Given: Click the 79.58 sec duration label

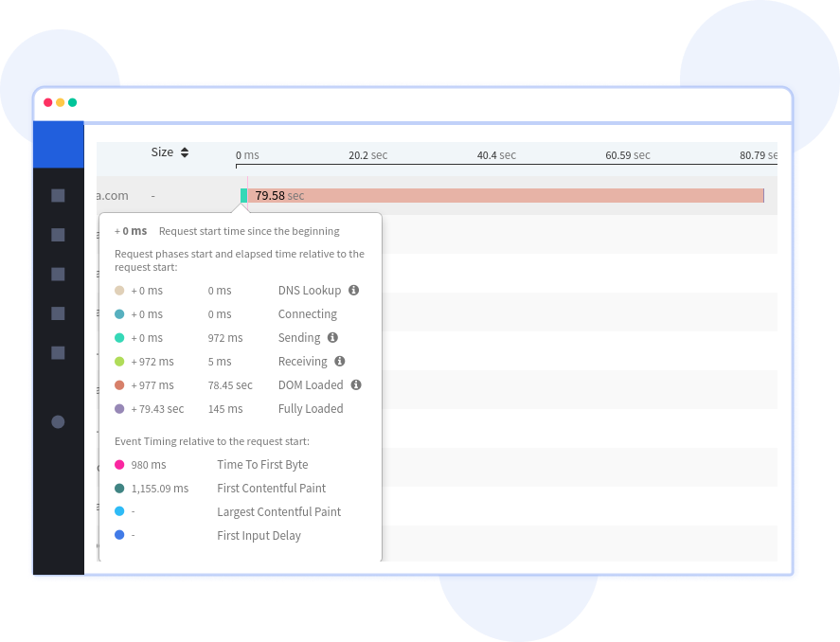Looking at the screenshot, I should point(279,195).
